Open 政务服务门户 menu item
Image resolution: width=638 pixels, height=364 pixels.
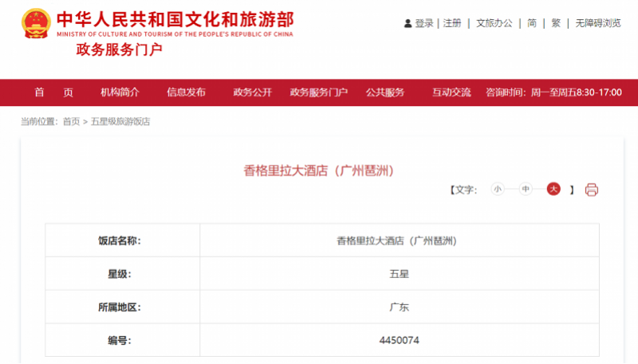coord(318,92)
